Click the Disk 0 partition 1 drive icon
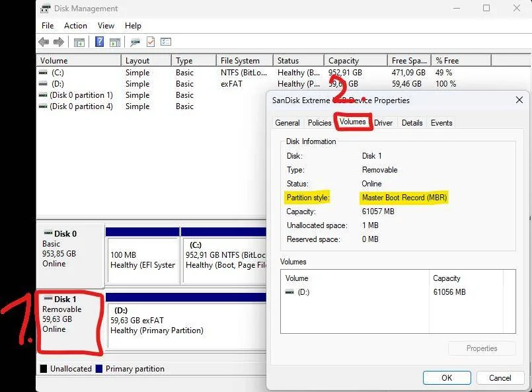The height and width of the screenshot is (392, 532). pyautogui.click(x=43, y=95)
